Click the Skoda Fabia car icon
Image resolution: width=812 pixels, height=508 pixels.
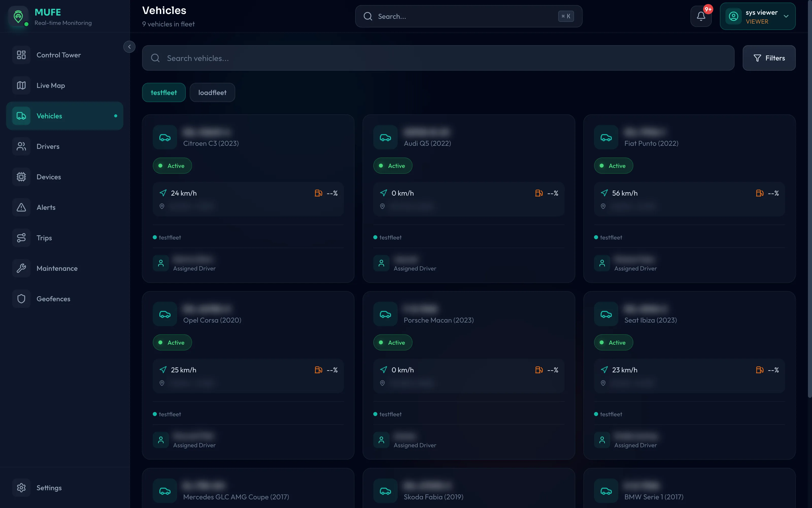point(385,491)
